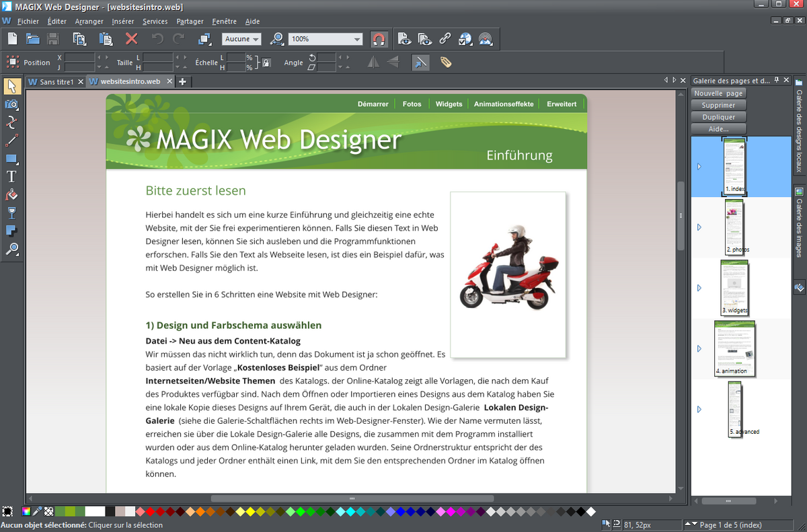Click the Supprimer button

click(x=719, y=105)
